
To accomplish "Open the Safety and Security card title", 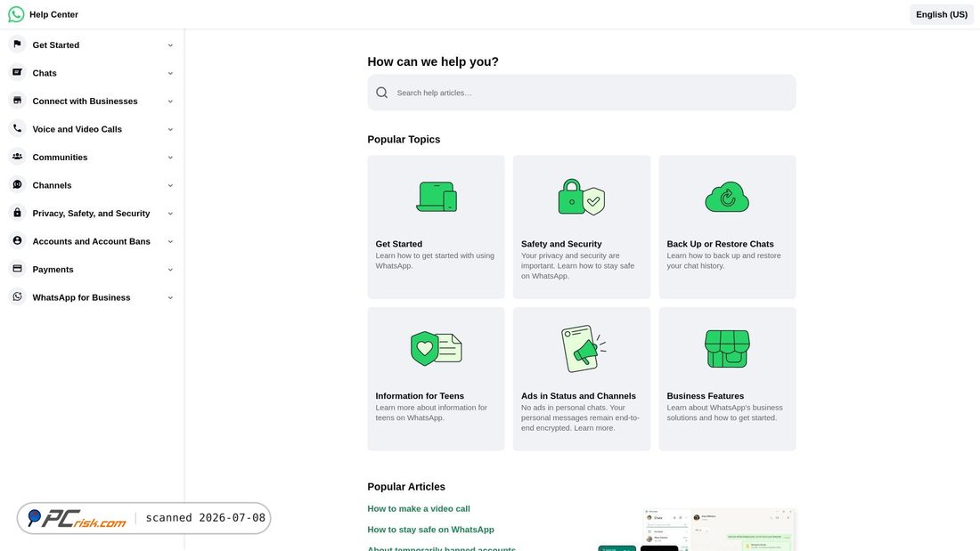I will [561, 244].
